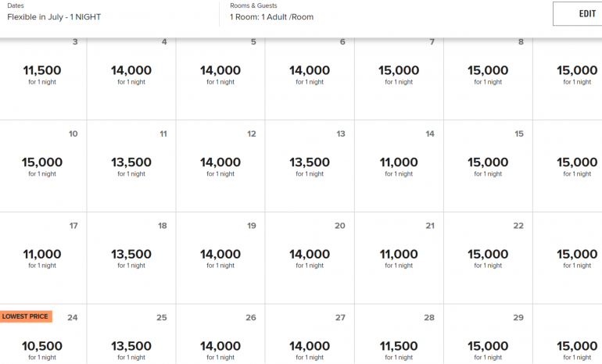Click the Flexible in July dates field
This screenshot has width=602, height=364.
coord(55,17)
